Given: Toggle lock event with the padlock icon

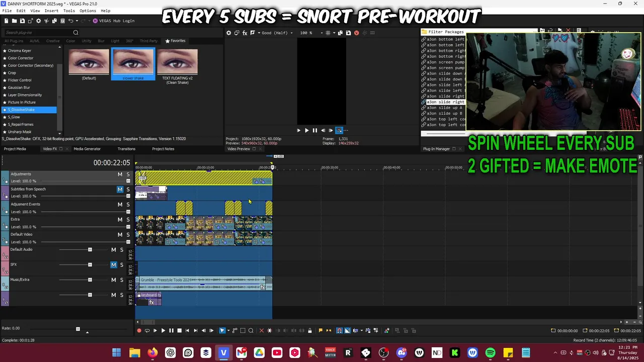Looking at the screenshot, I should click(x=309, y=330).
